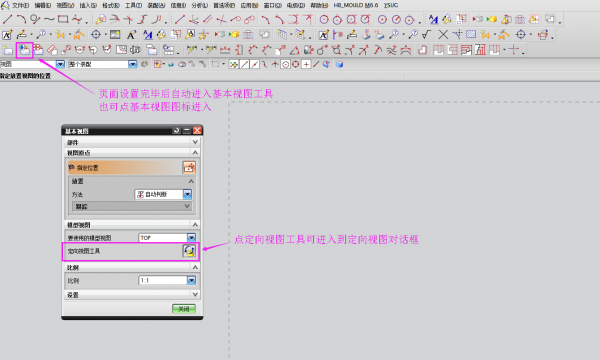
Task: Toggle the snap endpoint line icon
Action: [244, 65]
